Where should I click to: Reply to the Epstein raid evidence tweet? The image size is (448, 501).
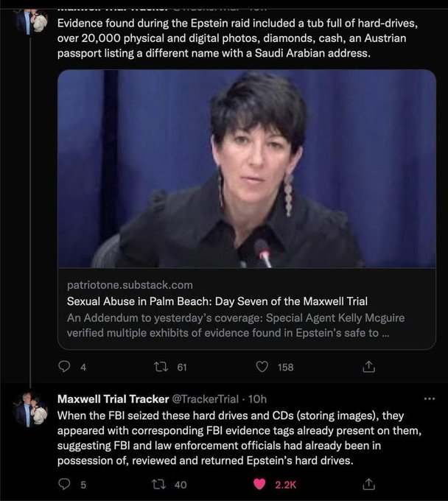coord(64,367)
